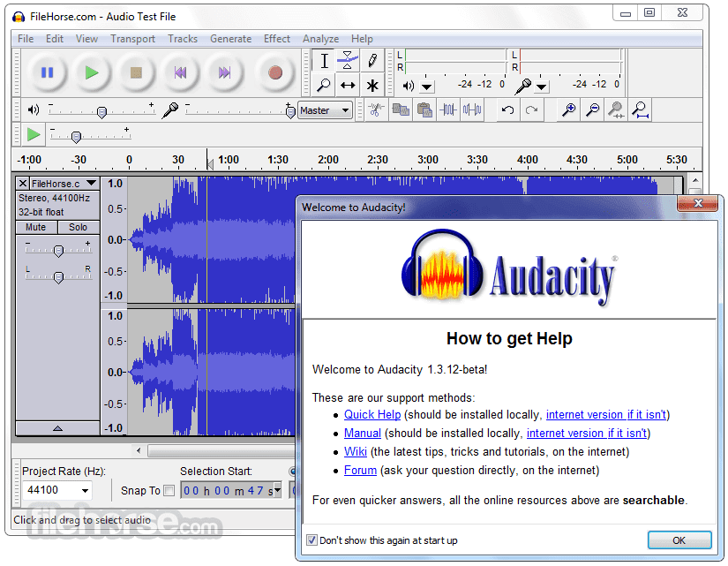
Task: Select the Draw pencil tool
Action: 372,60
